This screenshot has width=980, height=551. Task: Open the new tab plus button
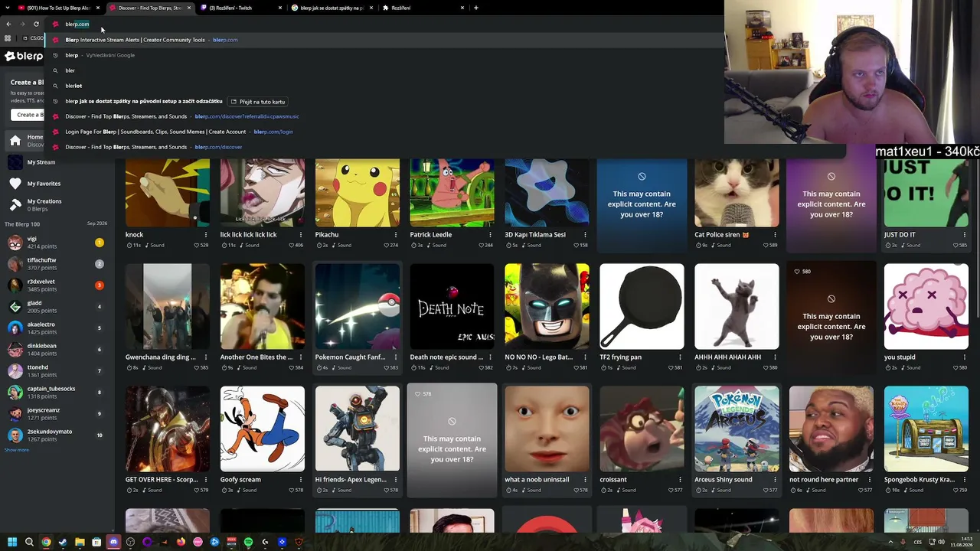pyautogui.click(x=476, y=8)
